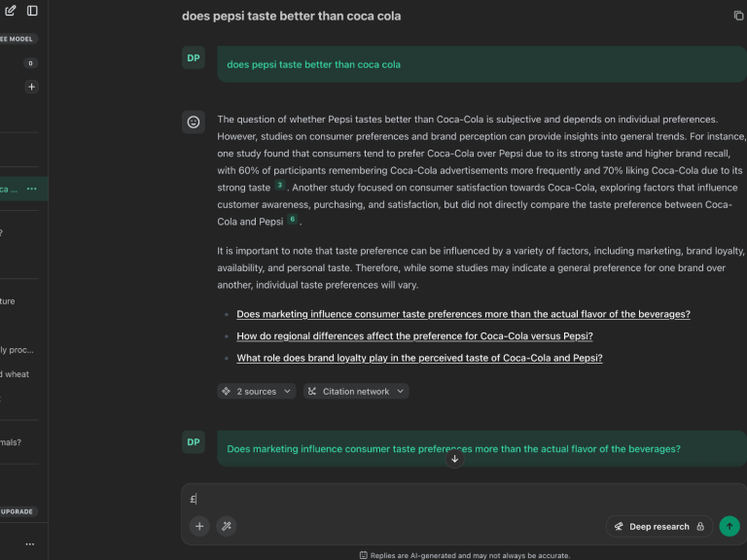Screen dimensions: 747x560
Task: Click the Upgrade button in the sidebar
Action: click(x=18, y=511)
